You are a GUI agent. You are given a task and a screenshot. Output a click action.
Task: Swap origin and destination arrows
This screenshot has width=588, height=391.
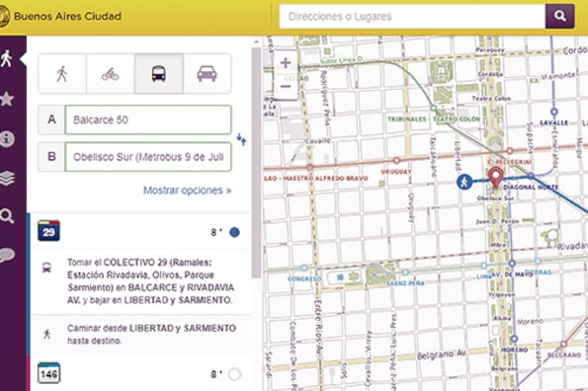coord(241,139)
